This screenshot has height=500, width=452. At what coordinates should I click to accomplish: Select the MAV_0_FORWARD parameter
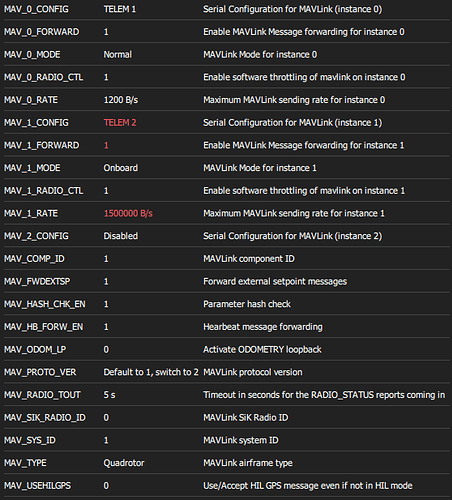[41, 32]
